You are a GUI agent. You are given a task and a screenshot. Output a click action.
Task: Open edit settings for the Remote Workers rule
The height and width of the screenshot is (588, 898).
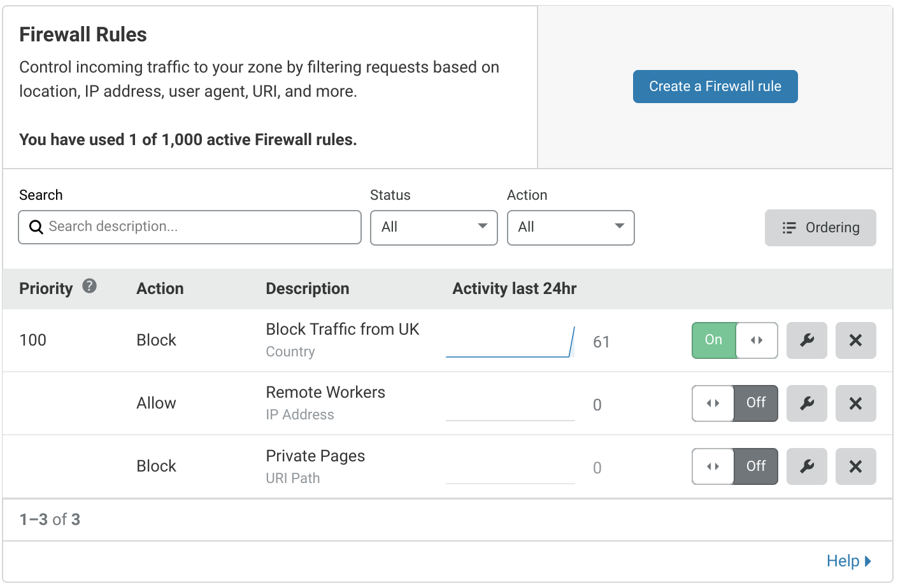(806, 403)
